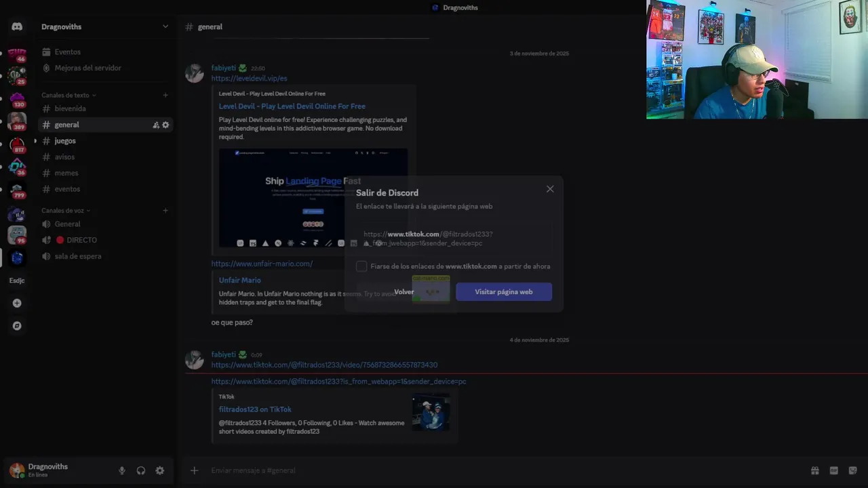Click the invite people icon for general

coord(156,125)
